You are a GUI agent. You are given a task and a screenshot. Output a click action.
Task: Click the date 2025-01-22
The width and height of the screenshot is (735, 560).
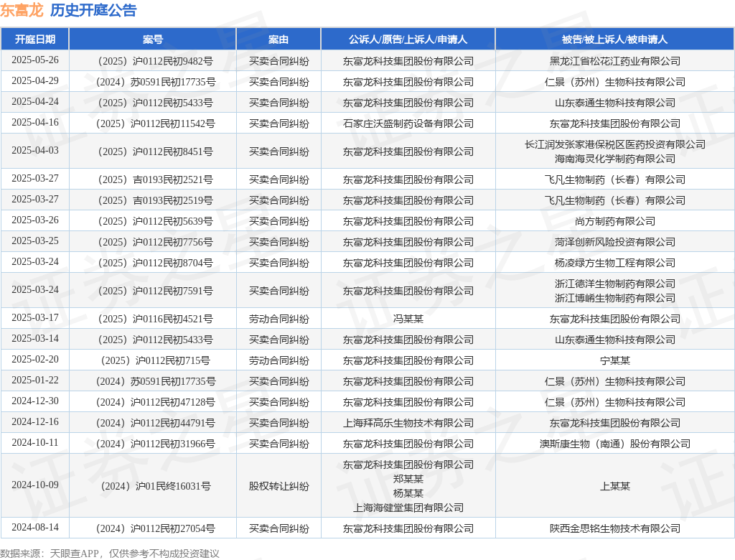[x=35, y=380]
